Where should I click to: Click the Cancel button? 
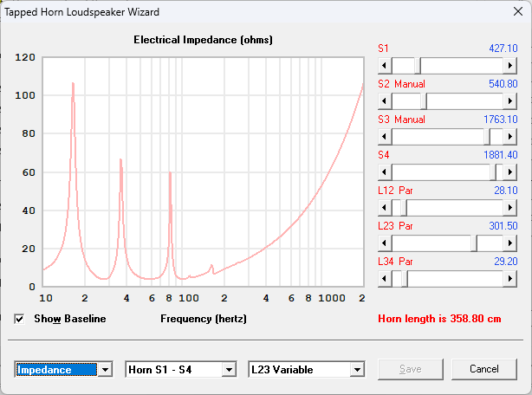pos(484,369)
